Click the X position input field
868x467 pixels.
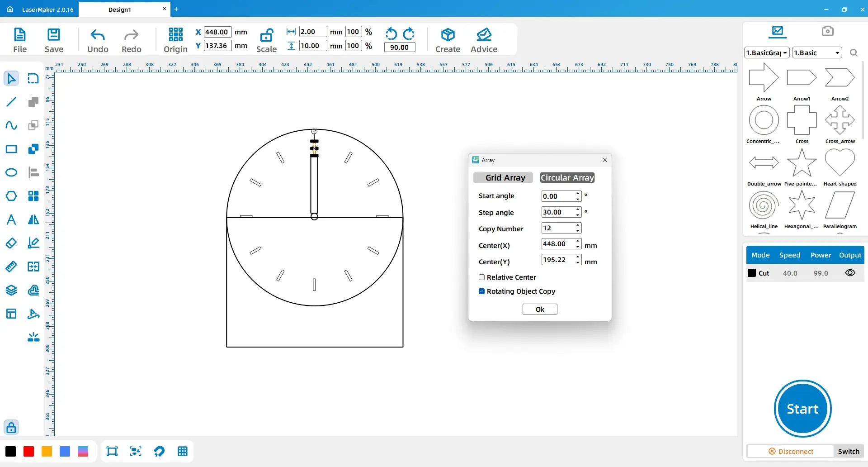[218, 32]
